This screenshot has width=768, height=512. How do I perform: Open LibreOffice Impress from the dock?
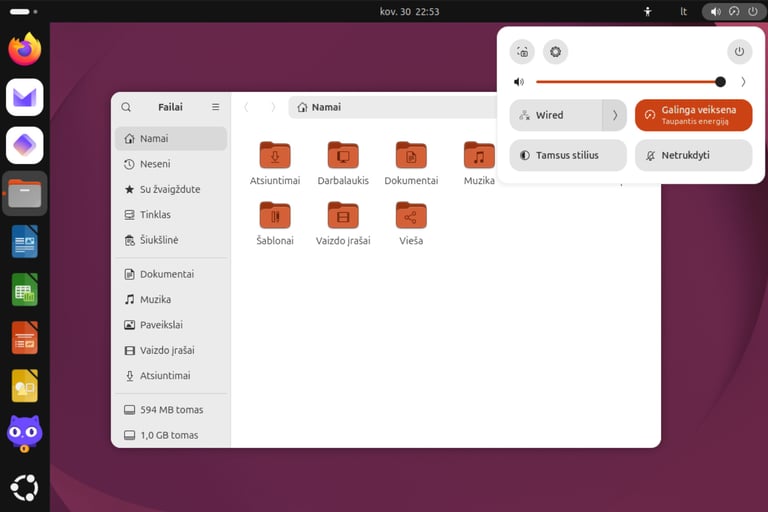24,338
